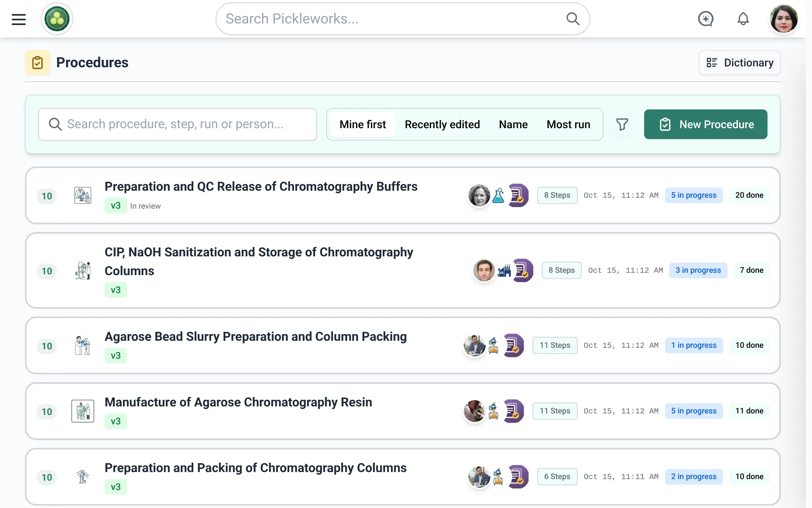This screenshot has width=812, height=508.
Task: Open the filter funnel icon
Action: coord(622,124)
